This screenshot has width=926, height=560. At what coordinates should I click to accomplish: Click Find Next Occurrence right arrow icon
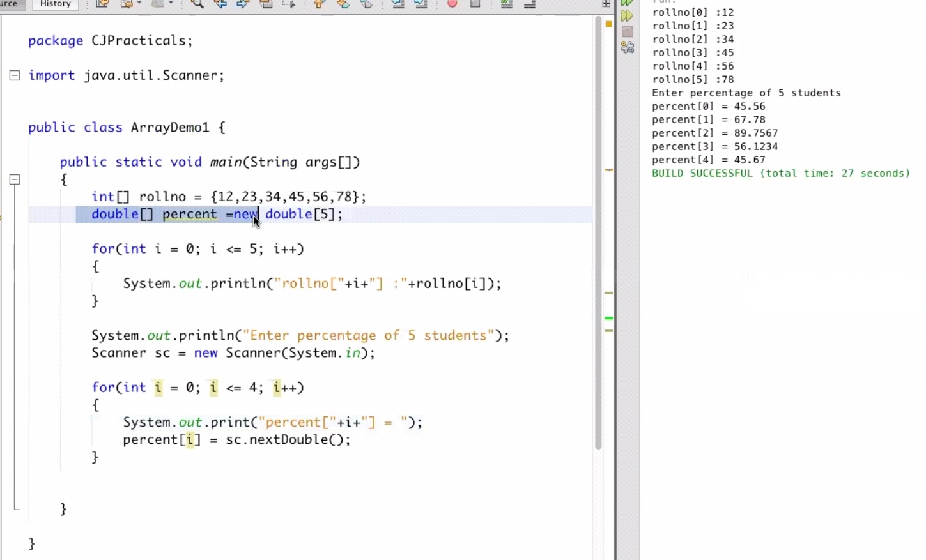click(243, 4)
